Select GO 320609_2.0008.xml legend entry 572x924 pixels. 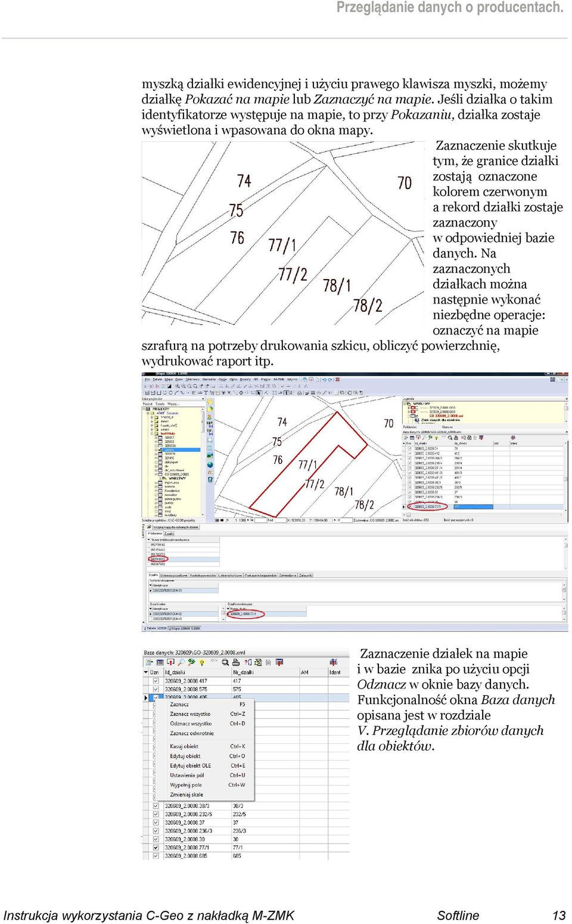(x=446, y=416)
